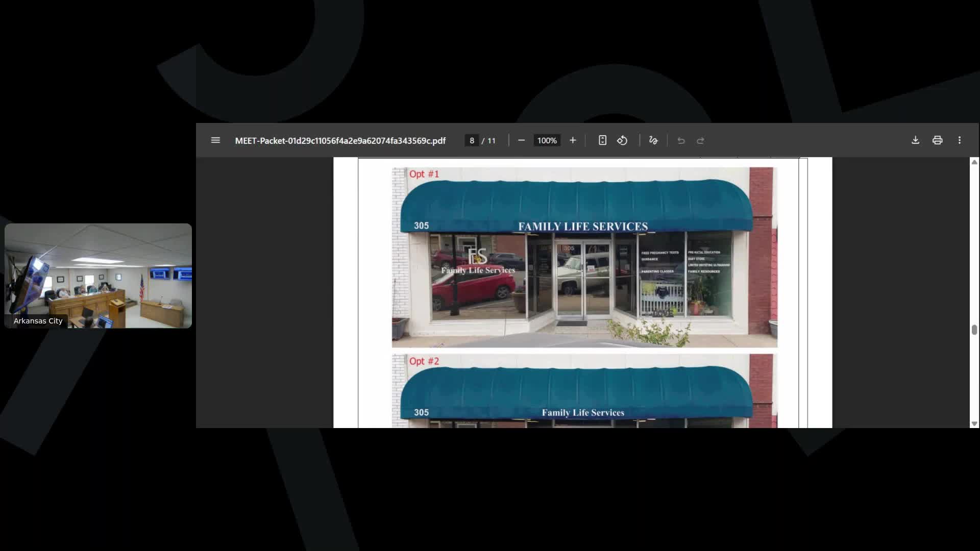The height and width of the screenshot is (551, 980).
Task: Toggle fit to page icon
Action: (602, 140)
